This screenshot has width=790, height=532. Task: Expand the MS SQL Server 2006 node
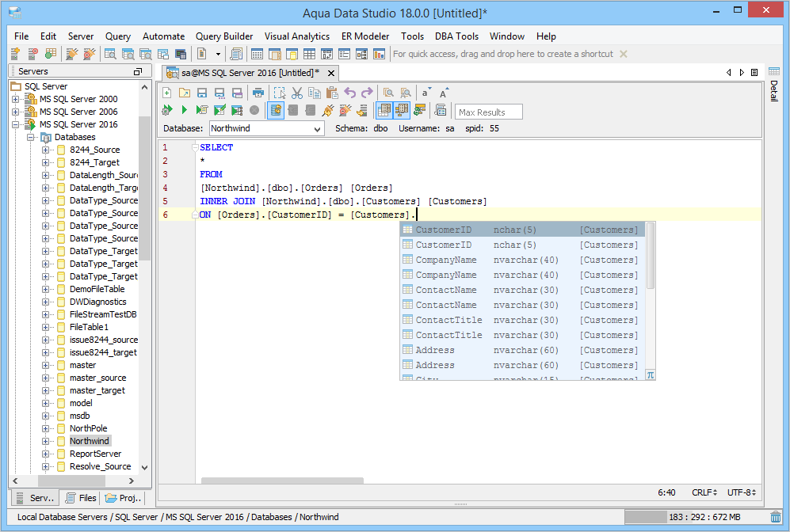click(16, 112)
